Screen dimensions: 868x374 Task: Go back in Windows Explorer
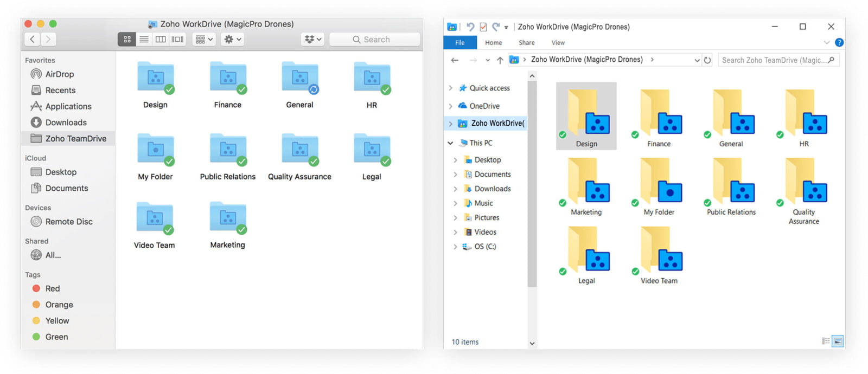[455, 60]
